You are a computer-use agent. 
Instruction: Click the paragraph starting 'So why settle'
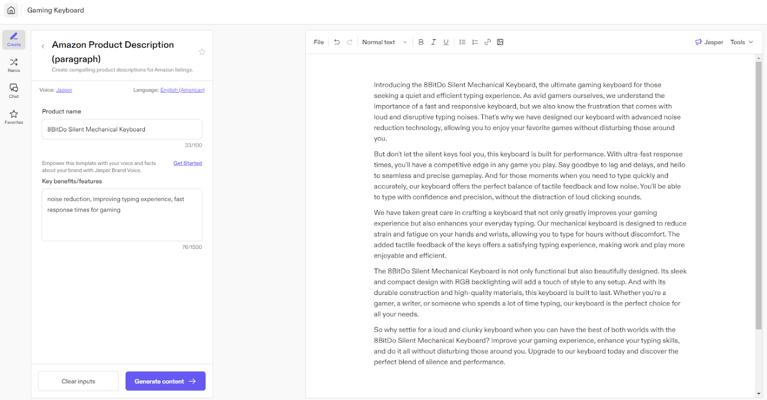pyautogui.click(x=526, y=346)
